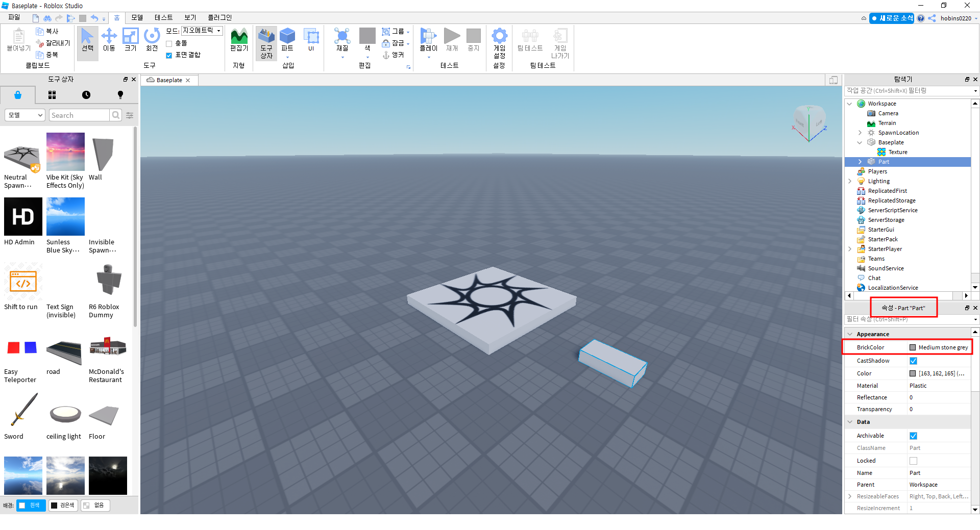Click the 복사 copy button

tap(47, 31)
